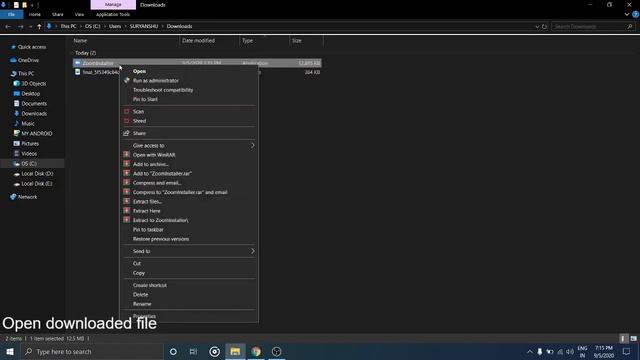
Task: Select This PC in navigation pane
Action: [26, 73]
